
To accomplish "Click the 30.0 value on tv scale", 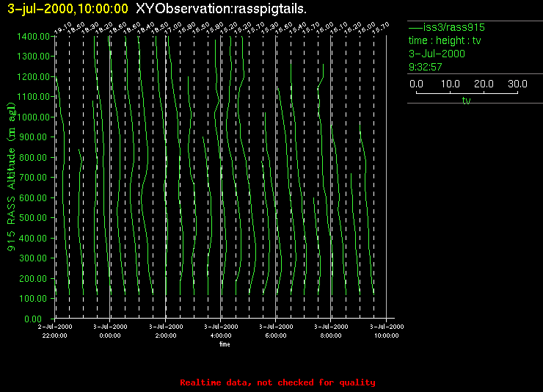I will [x=517, y=84].
